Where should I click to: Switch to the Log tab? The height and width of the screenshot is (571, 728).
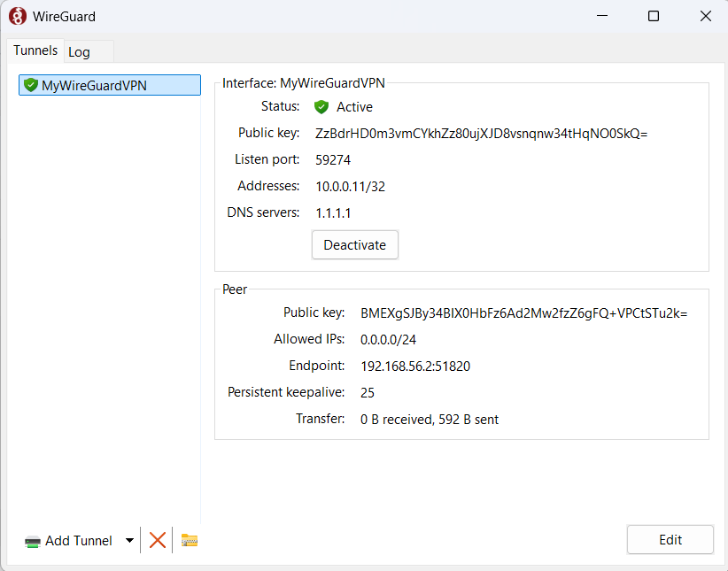pyautogui.click(x=80, y=52)
